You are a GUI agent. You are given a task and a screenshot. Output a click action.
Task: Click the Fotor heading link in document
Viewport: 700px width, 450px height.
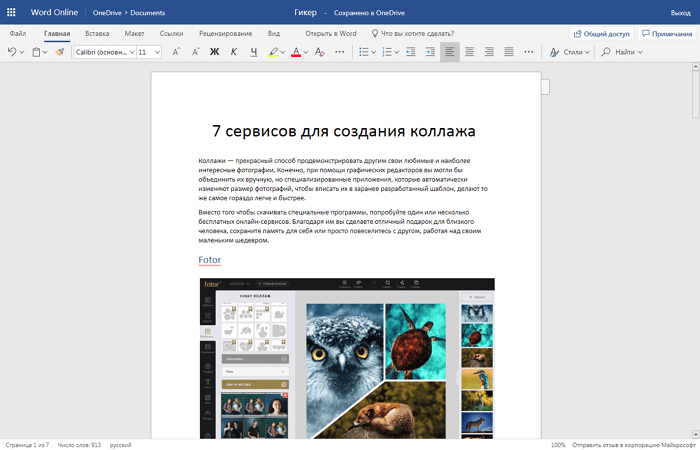click(x=209, y=260)
